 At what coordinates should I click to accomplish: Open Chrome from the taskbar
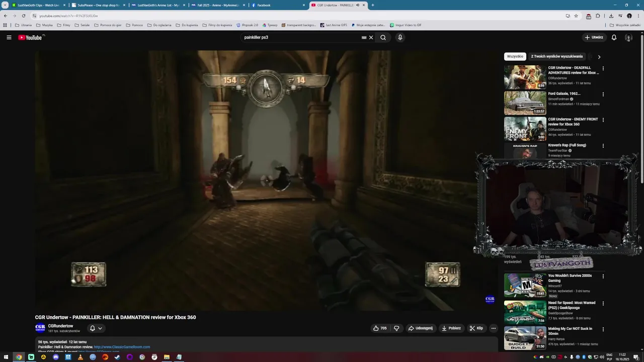pyautogui.click(x=19, y=357)
